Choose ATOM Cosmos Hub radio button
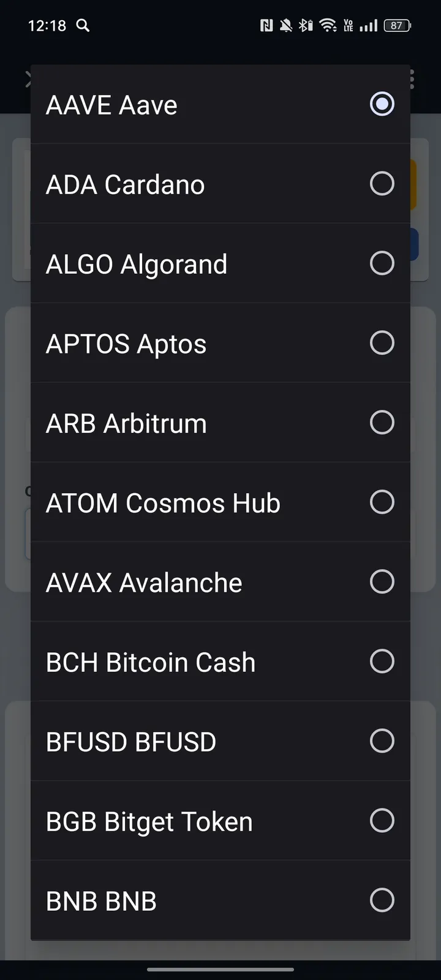Image resolution: width=441 pixels, height=980 pixels. pos(382,502)
